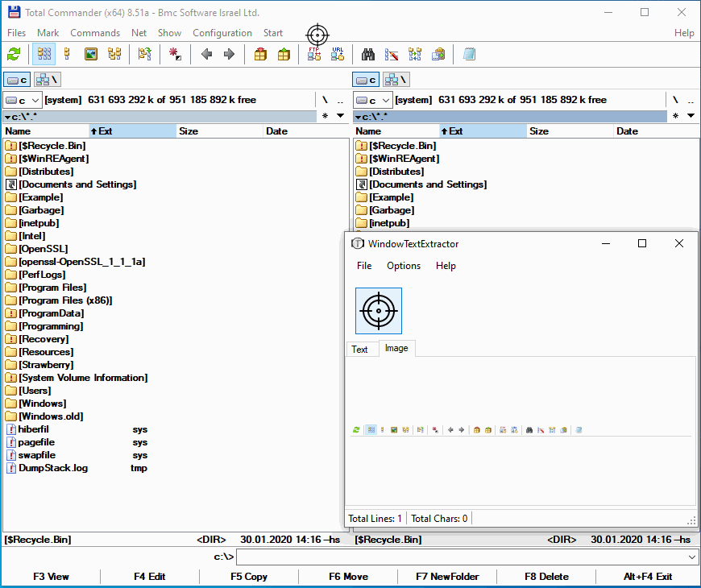701x588 pixels.
Task: Go to root with right panel backslash button
Action: (675, 100)
